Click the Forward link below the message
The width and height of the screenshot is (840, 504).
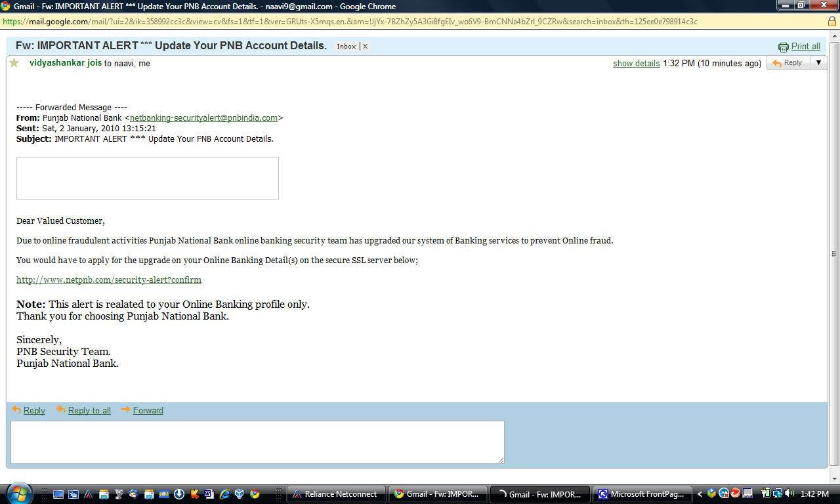(x=148, y=410)
